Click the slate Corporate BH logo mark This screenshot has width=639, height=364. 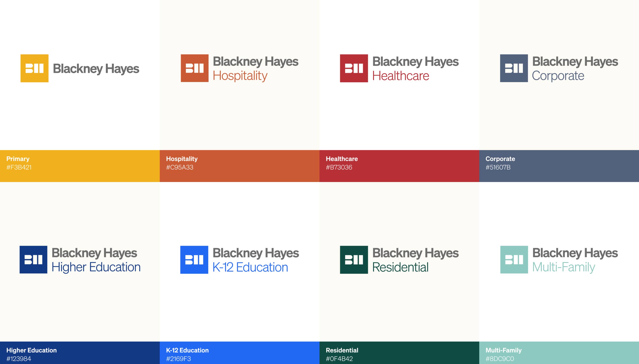[x=514, y=68]
